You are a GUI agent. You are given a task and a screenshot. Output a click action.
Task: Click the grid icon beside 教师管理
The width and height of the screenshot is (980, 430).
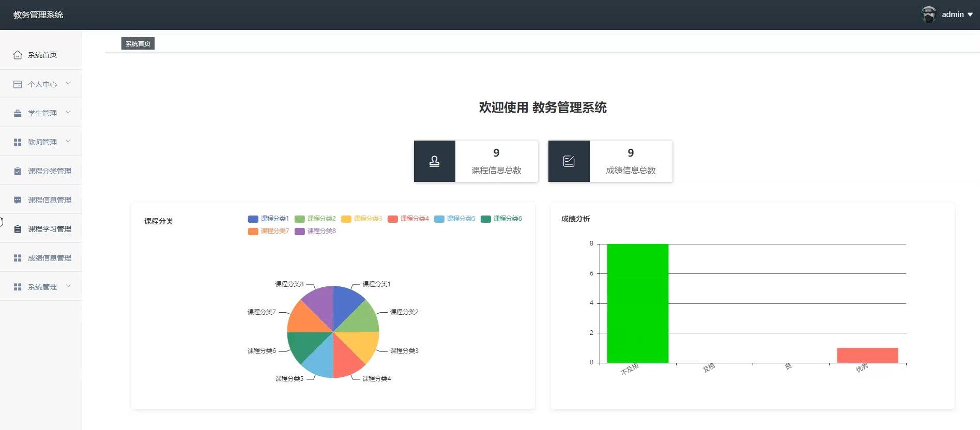pos(18,142)
